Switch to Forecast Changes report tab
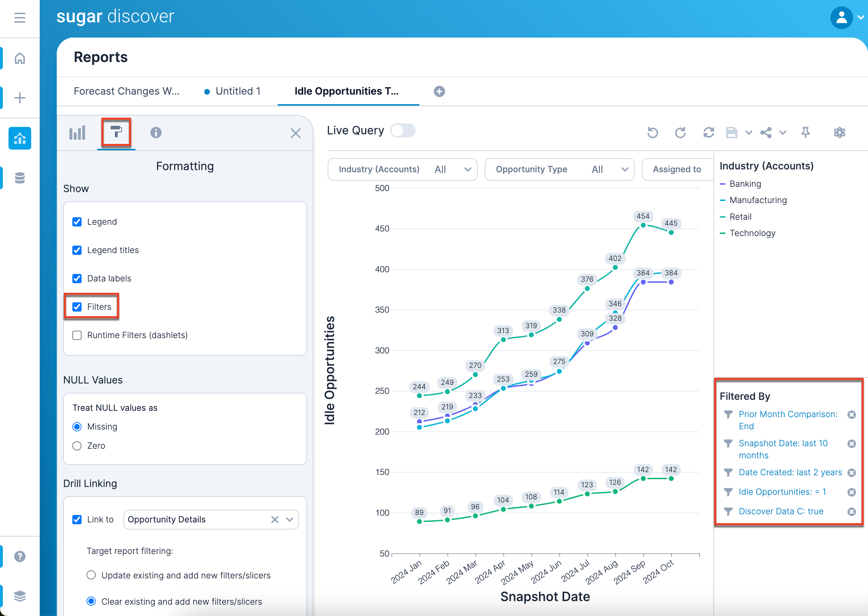Viewport: 868px width, 616px height. pos(126,91)
